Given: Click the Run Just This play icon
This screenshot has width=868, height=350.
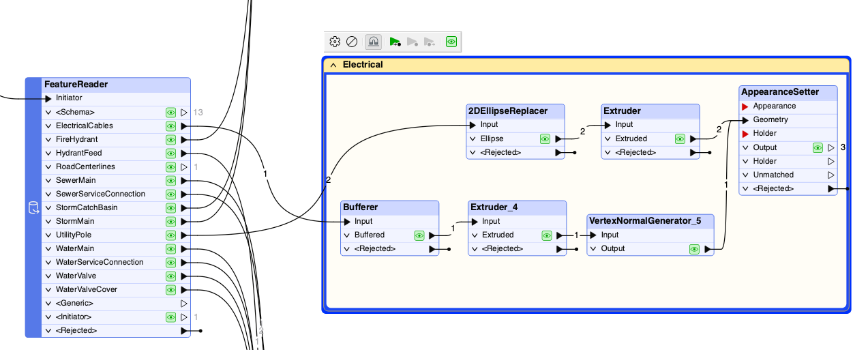Looking at the screenshot, I should coord(430,42).
